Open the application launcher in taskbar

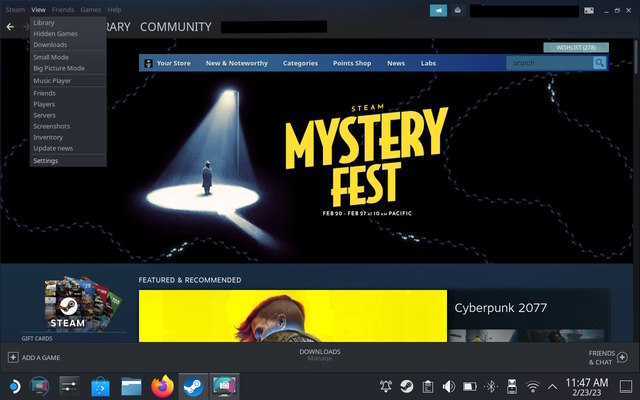[14, 386]
